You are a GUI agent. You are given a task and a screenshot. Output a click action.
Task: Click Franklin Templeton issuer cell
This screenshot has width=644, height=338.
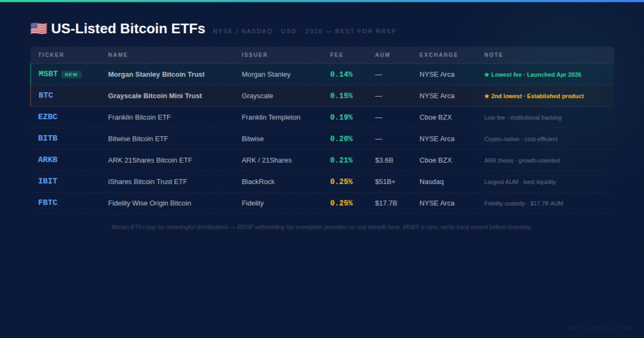[x=271, y=117]
